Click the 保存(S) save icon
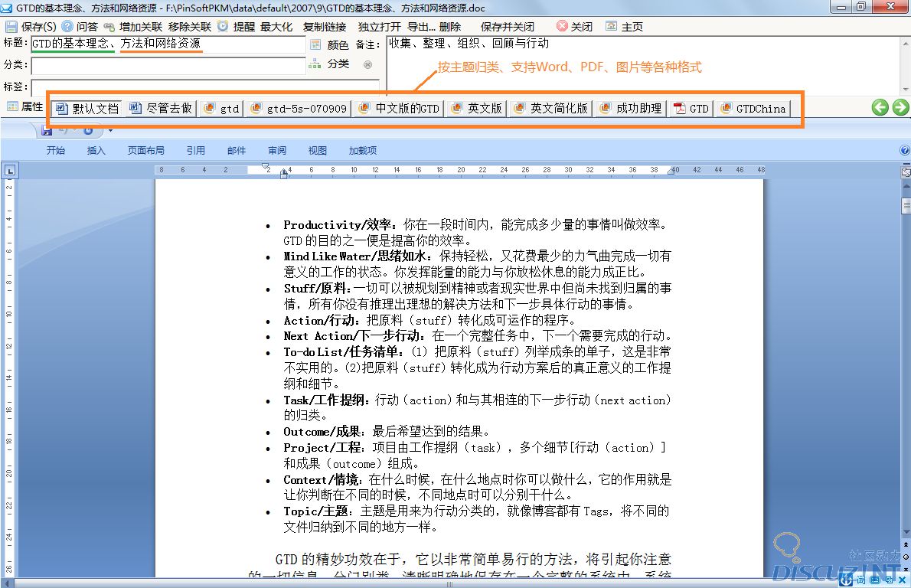The height and width of the screenshot is (588, 911). click(x=11, y=26)
